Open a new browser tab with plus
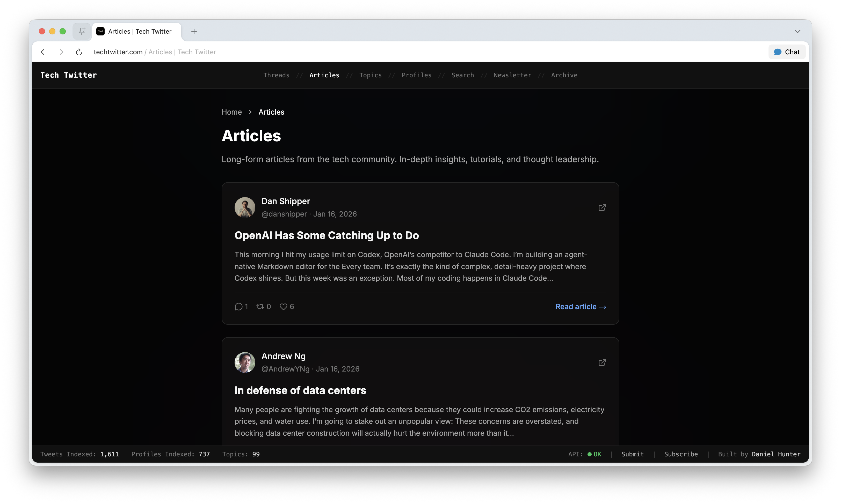Viewport: 841px width, 504px height. click(194, 31)
